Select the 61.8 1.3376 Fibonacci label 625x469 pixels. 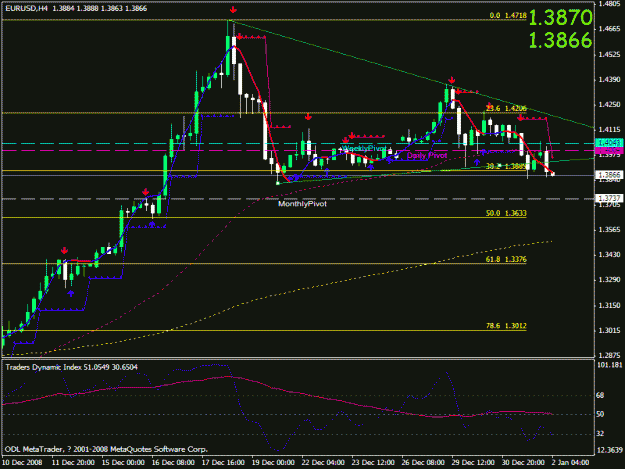[506, 259]
